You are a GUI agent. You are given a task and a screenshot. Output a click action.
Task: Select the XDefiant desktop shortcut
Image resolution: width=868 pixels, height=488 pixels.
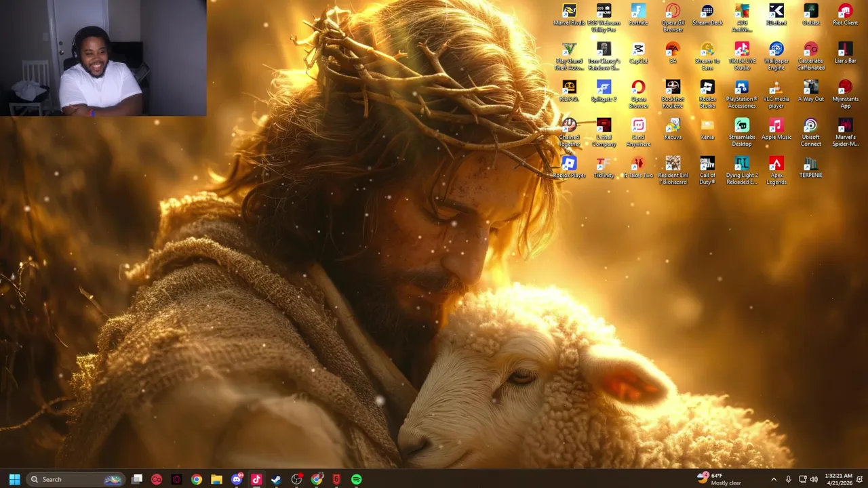pos(776,15)
